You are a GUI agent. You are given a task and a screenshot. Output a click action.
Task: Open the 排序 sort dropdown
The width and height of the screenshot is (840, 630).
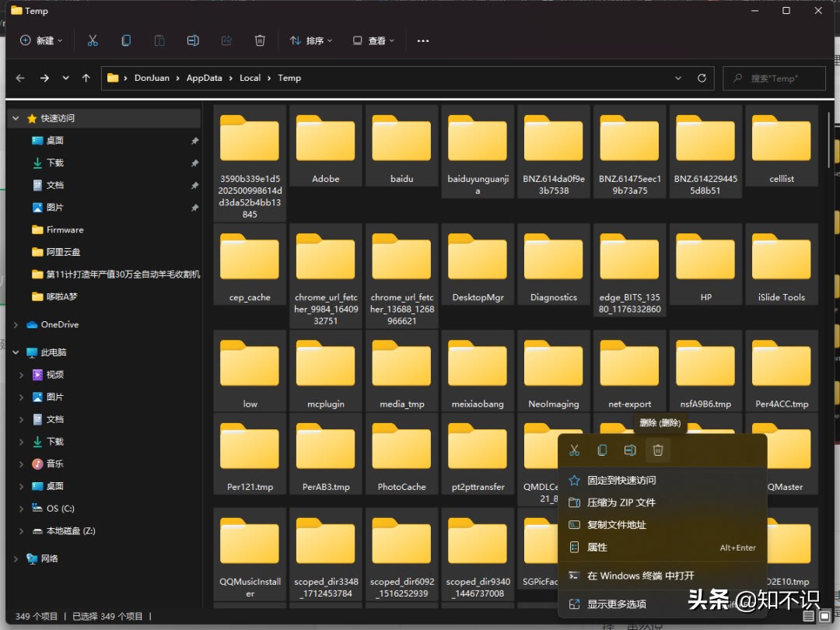pos(310,40)
